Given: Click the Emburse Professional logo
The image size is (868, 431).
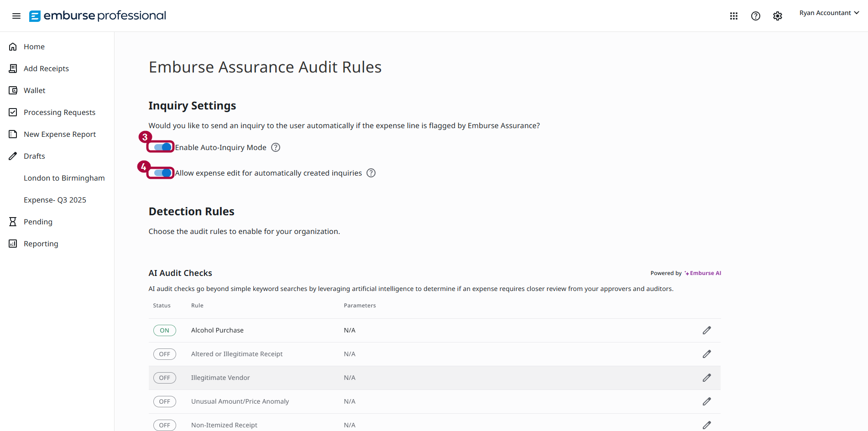Looking at the screenshot, I should 98,16.
